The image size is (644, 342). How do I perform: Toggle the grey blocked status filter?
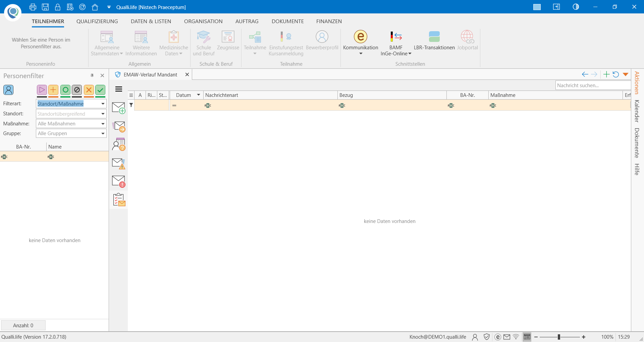[x=77, y=90]
